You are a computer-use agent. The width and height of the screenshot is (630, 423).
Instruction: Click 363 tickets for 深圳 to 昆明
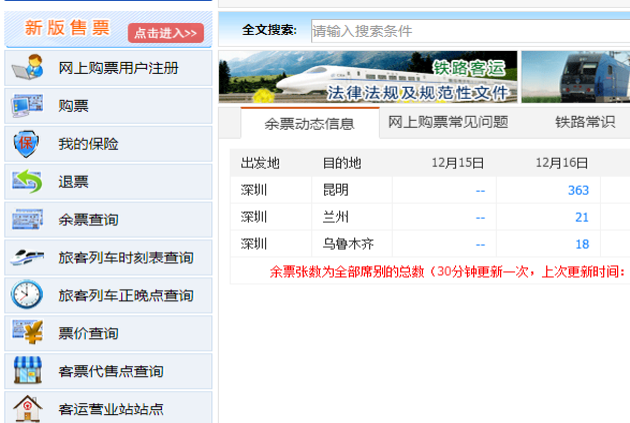[x=578, y=190]
